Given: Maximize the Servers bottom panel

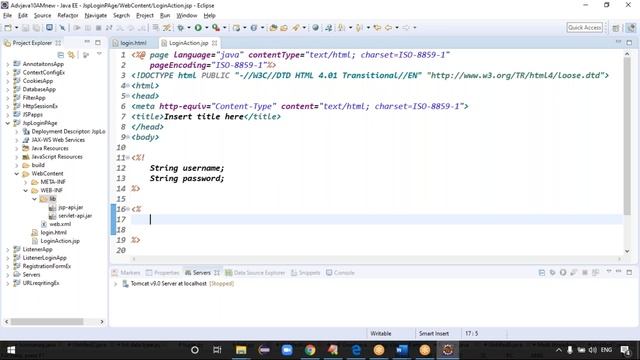Looking at the screenshot, I should 629,272.
